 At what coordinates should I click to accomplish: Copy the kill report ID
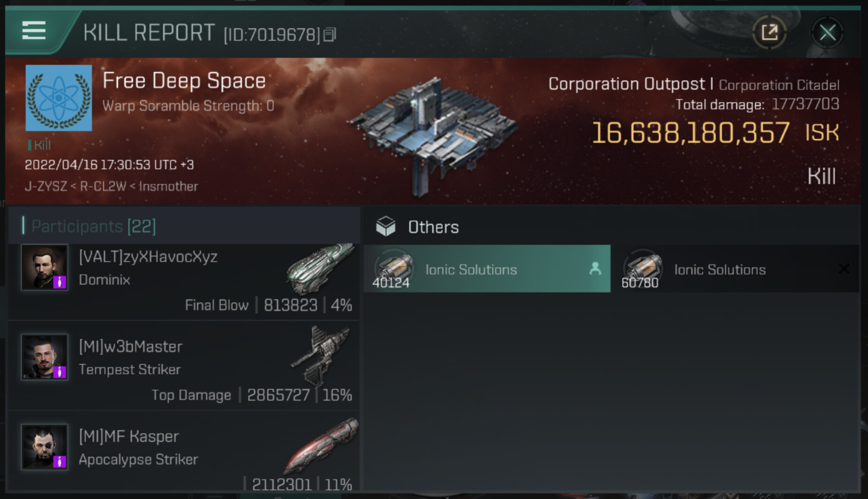[x=330, y=34]
